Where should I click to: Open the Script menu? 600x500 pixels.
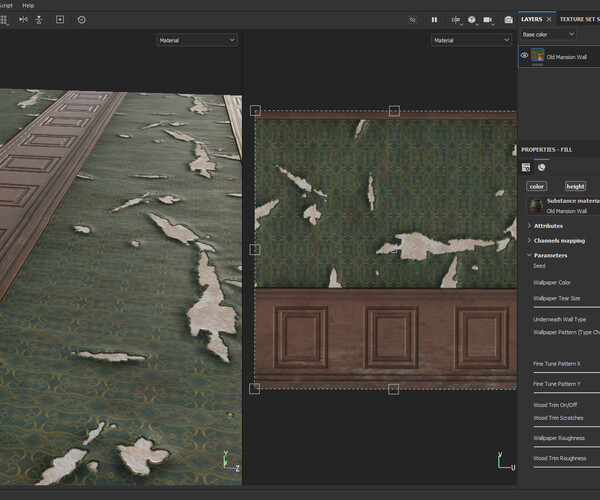6,5
